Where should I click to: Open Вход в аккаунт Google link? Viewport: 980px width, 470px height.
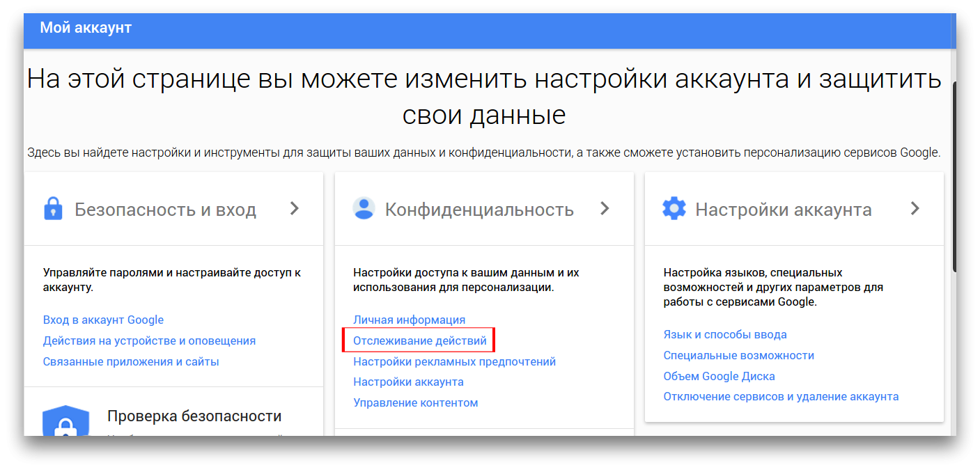(x=103, y=320)
